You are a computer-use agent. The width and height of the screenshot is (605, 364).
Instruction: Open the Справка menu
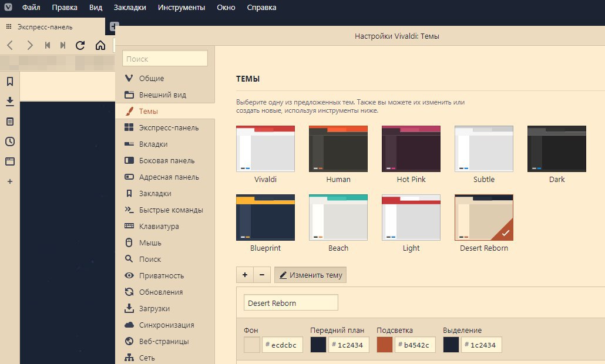pos(261,7)
